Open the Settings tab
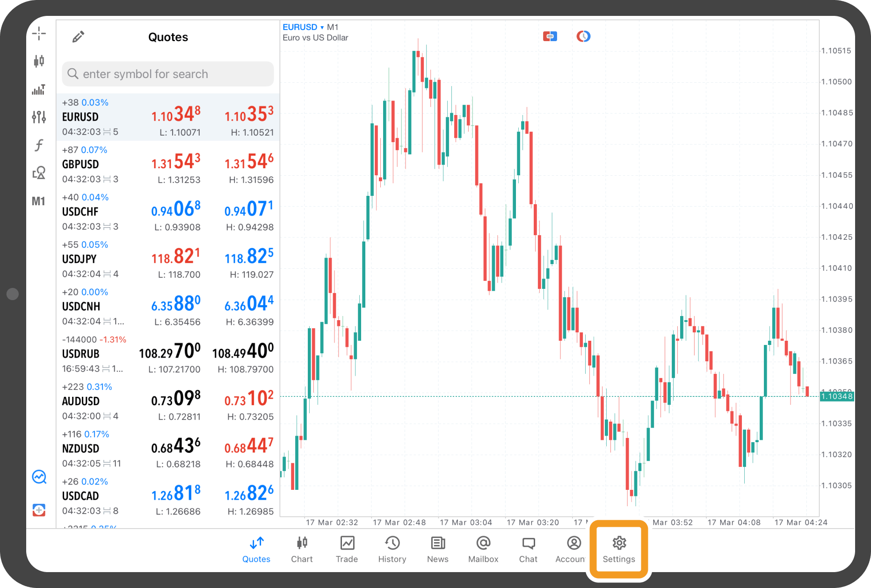 coord(618,549)
